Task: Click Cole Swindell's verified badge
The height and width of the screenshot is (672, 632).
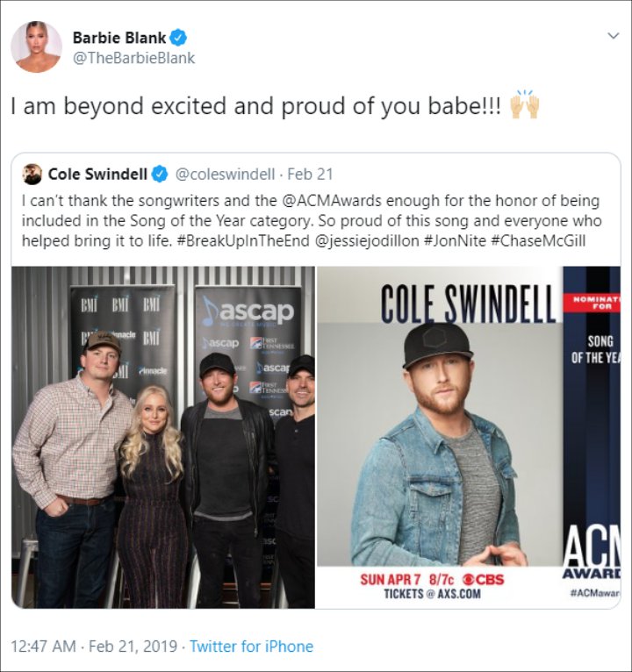Action: (x=161, y=175)
